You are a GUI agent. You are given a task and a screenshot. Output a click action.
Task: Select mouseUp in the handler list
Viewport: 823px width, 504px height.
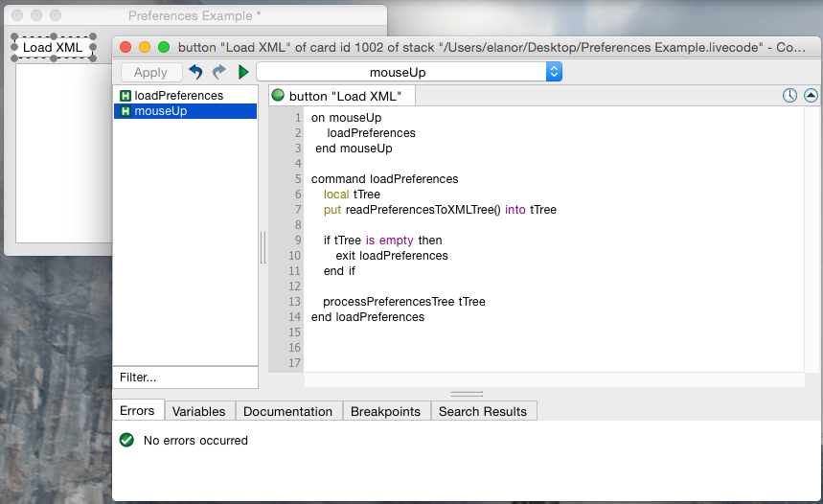pyautogui.click(x=160, y=111)
